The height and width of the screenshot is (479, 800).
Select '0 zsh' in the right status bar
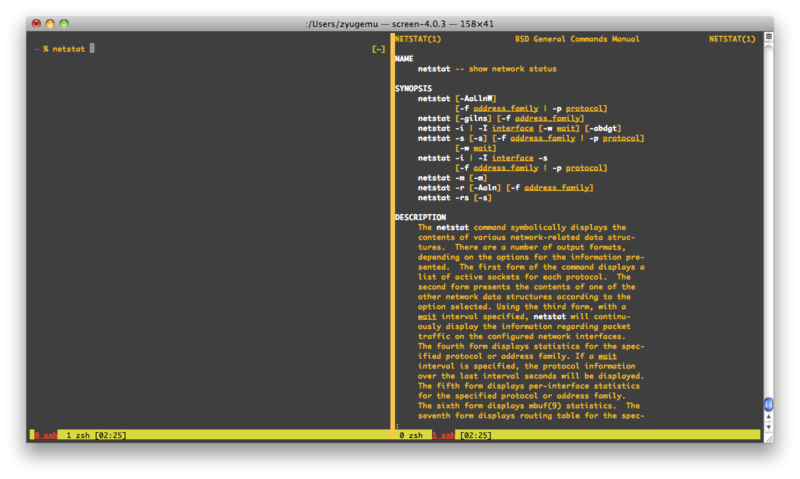click(x=411, y=435)
